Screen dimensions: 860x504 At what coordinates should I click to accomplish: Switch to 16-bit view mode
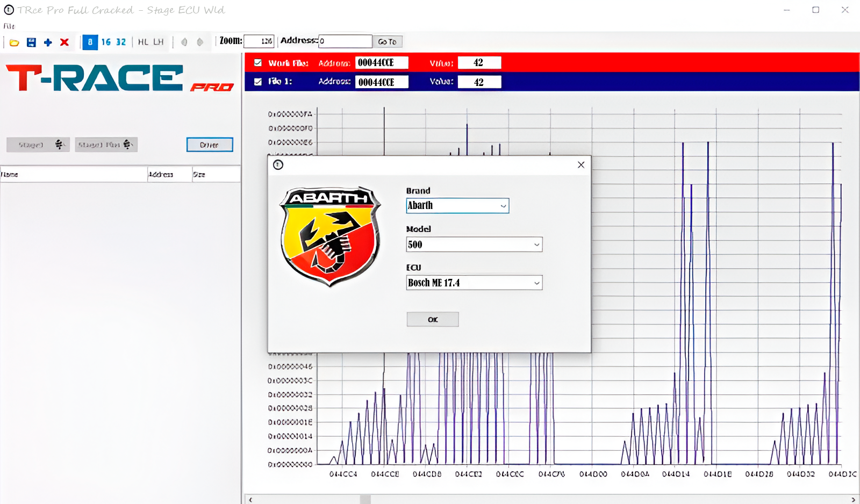tap(106, 42)
